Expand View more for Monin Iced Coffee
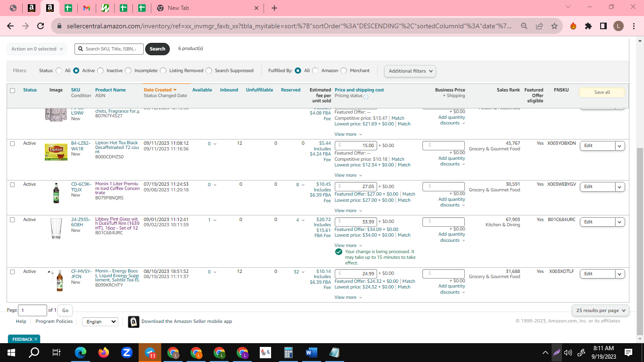The image size is (644, 362). (x=348, y=211)
